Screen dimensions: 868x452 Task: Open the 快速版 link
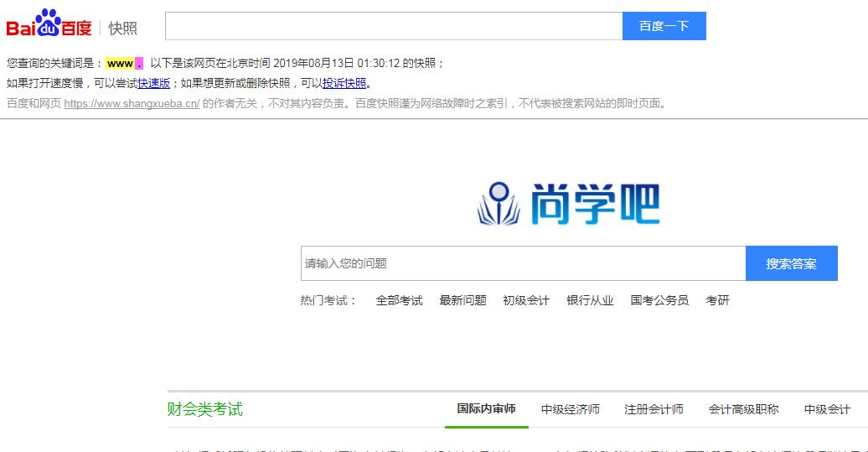click(154, 83)
